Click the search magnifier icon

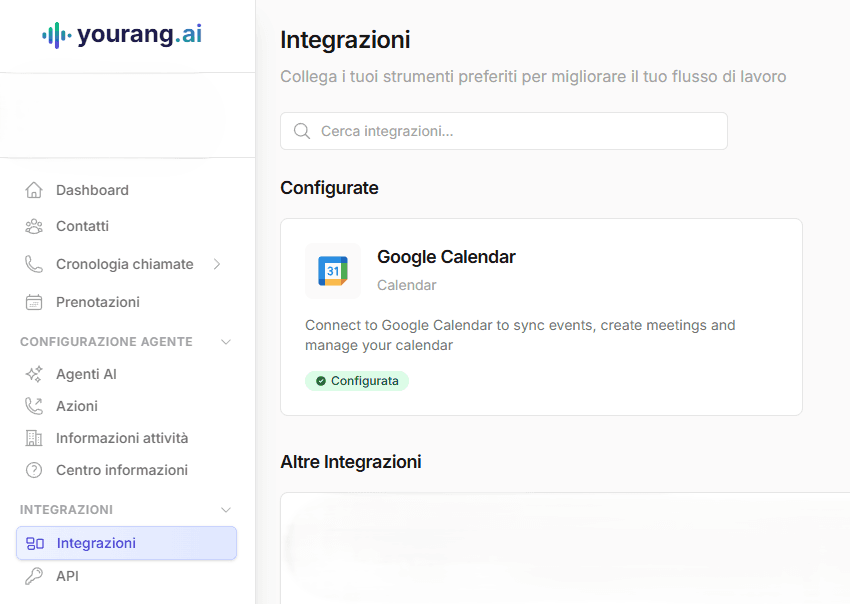point(302,131)
